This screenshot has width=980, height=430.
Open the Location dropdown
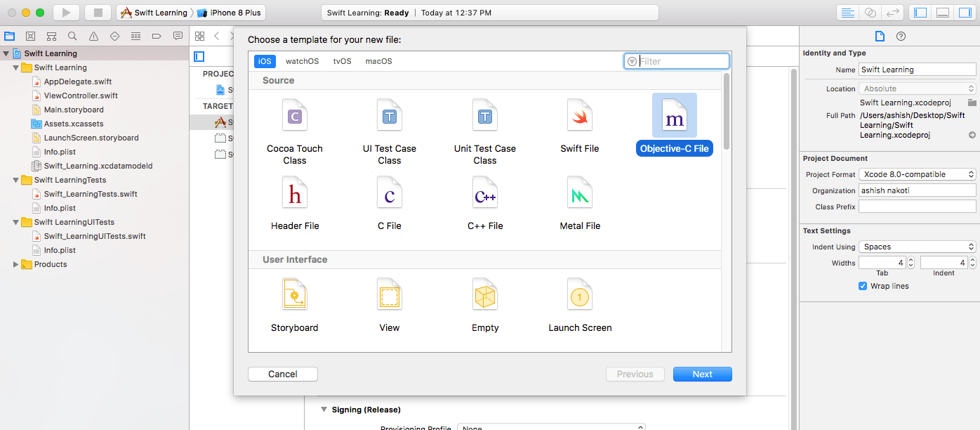[918, 89]
